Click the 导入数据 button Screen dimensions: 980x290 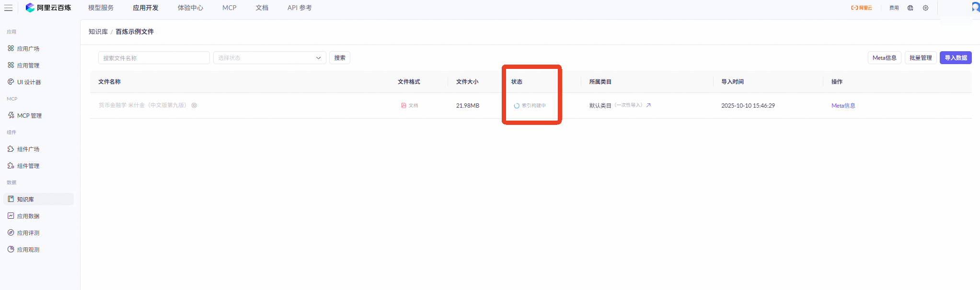point(956,58)
